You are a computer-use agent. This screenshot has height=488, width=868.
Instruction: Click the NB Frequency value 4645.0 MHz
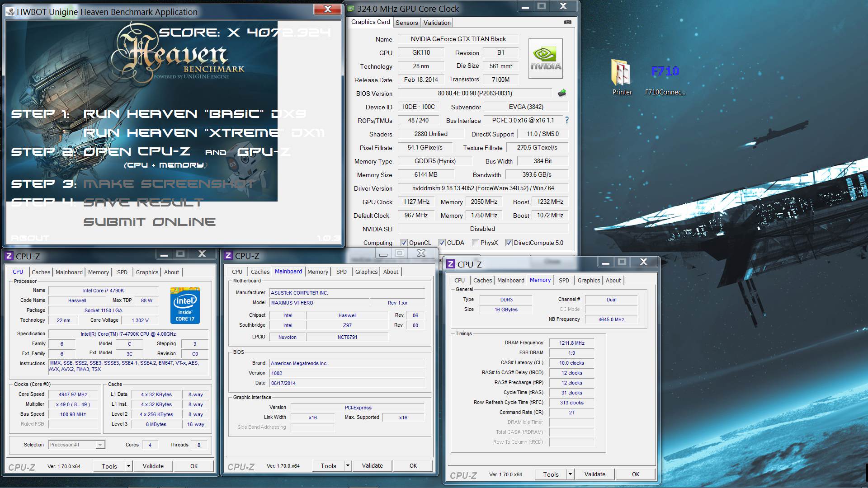[611, 319]
